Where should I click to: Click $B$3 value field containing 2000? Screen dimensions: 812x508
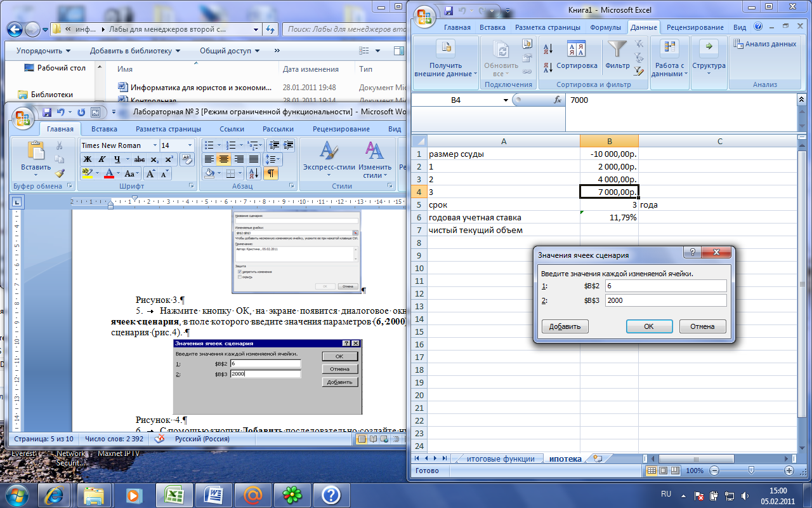point(665,300)
